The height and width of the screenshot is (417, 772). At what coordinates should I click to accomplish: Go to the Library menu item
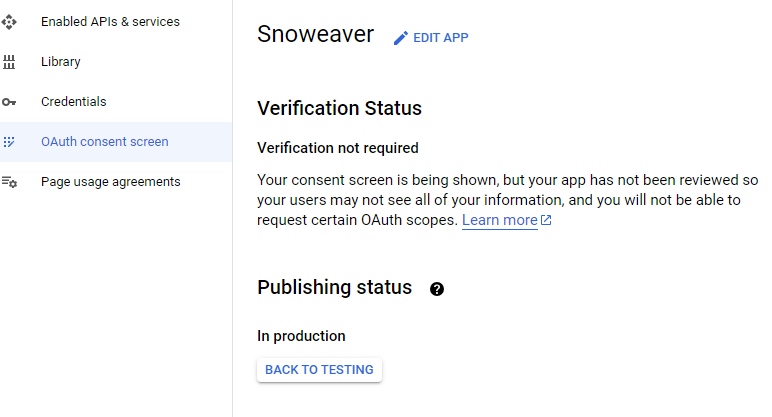116,62
